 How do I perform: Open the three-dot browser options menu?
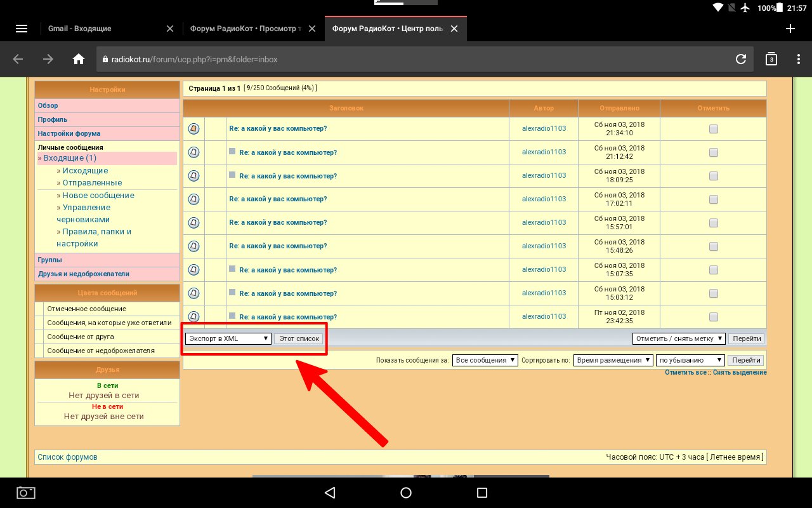(799, 59)
